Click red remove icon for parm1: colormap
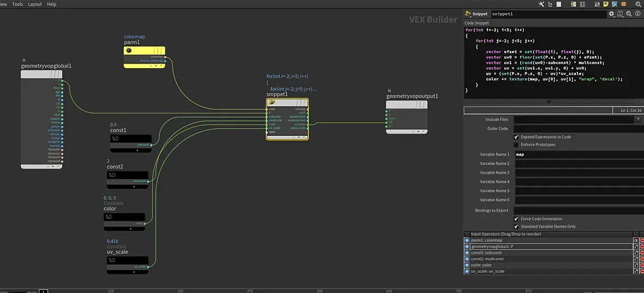 642,241
